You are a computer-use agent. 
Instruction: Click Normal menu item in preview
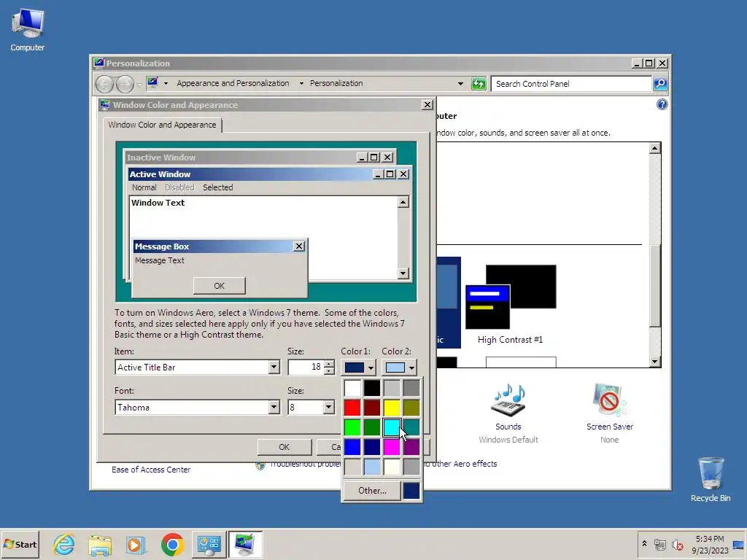(144, 187)
